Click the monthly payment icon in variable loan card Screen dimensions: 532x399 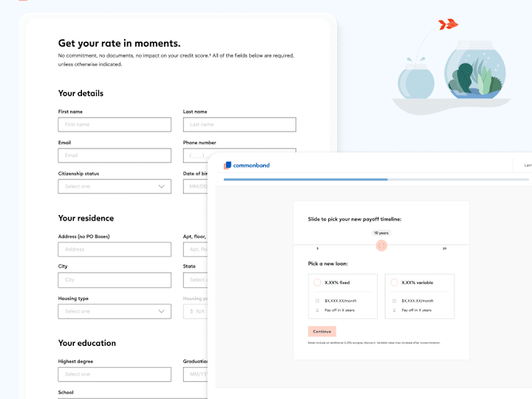coord(395,301)
